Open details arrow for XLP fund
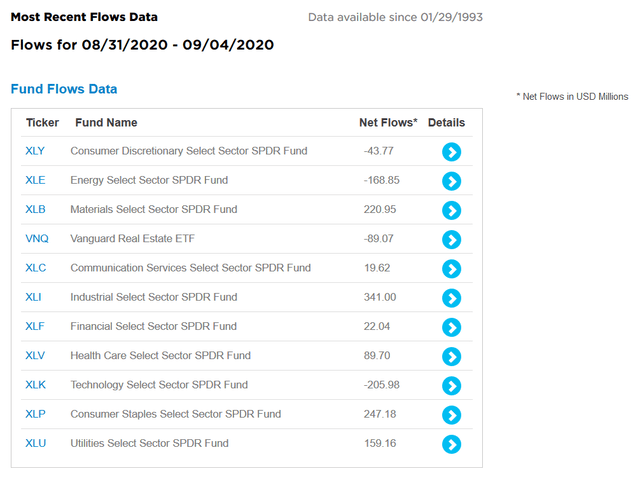Viewport: 640px width, 478px height. point(451,415)
